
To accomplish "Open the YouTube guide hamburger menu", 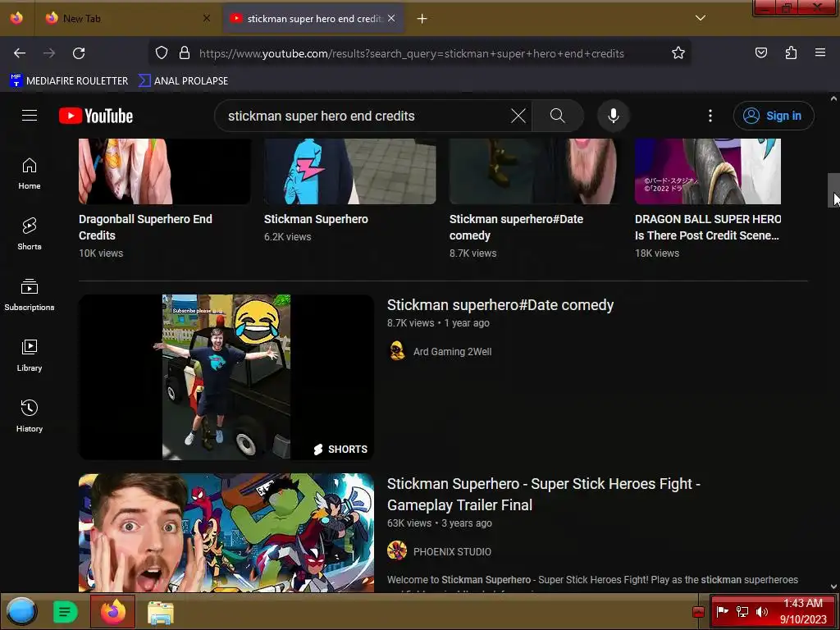I will pyautogui.click(x=30, y=116).
